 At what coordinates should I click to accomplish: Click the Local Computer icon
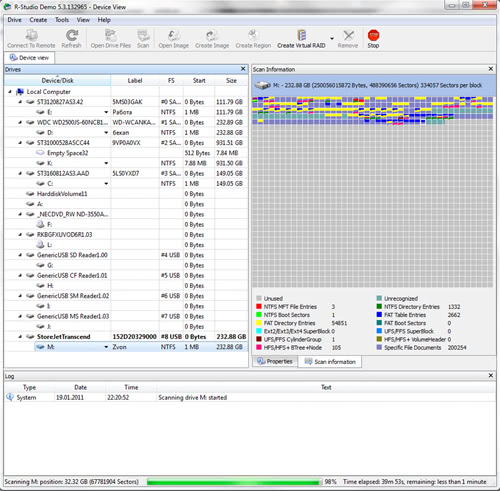[x=20, y=92]
